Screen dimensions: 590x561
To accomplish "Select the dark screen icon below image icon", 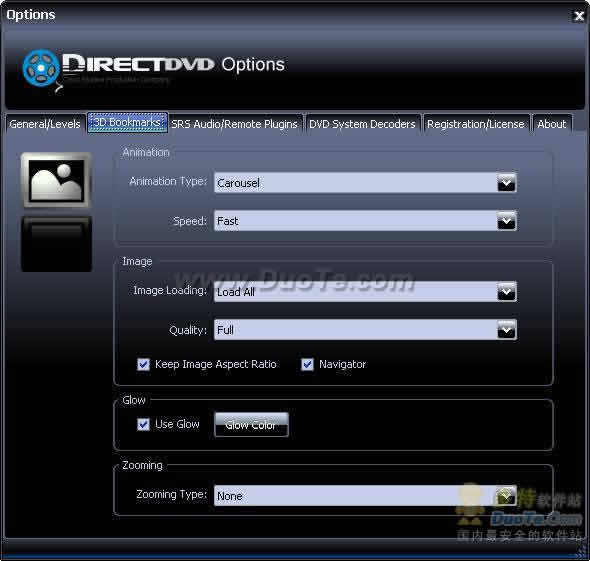I will coord(56,244).
